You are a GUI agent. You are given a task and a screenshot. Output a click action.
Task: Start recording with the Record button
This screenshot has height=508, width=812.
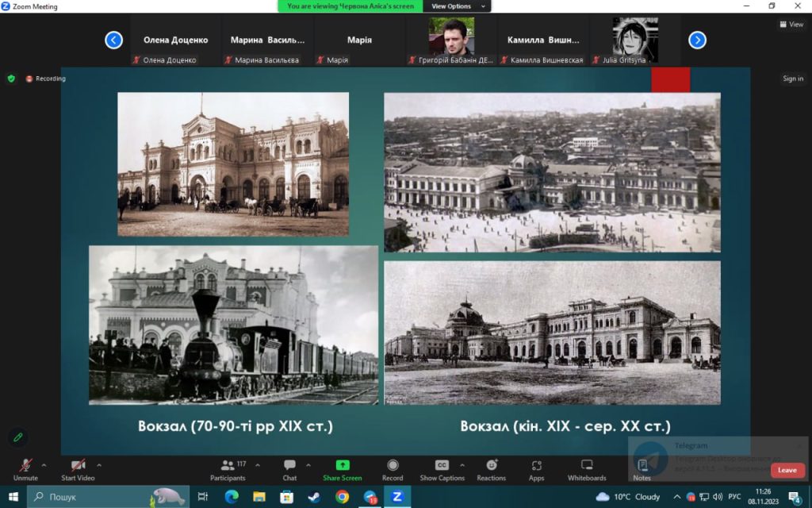pos(393,469)
